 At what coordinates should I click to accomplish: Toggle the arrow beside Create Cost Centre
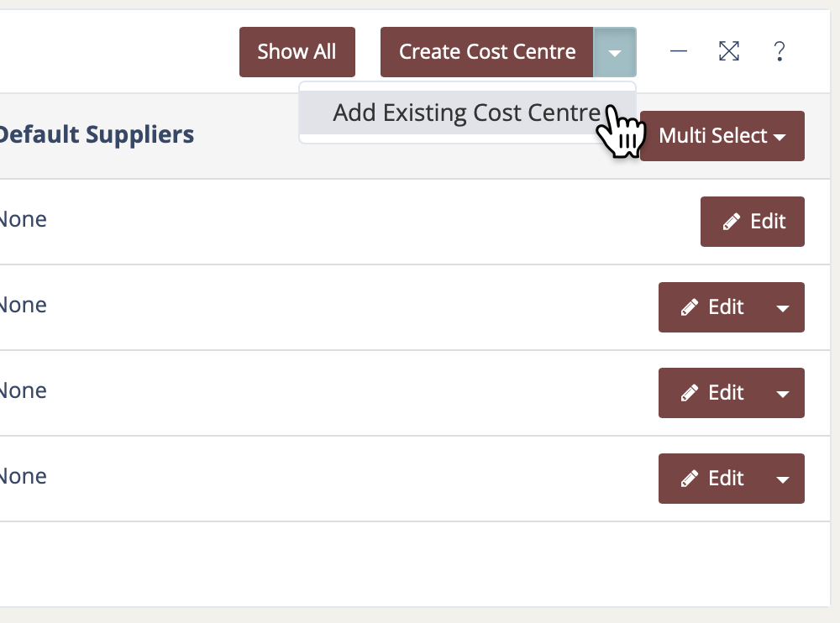click(615, 52)
